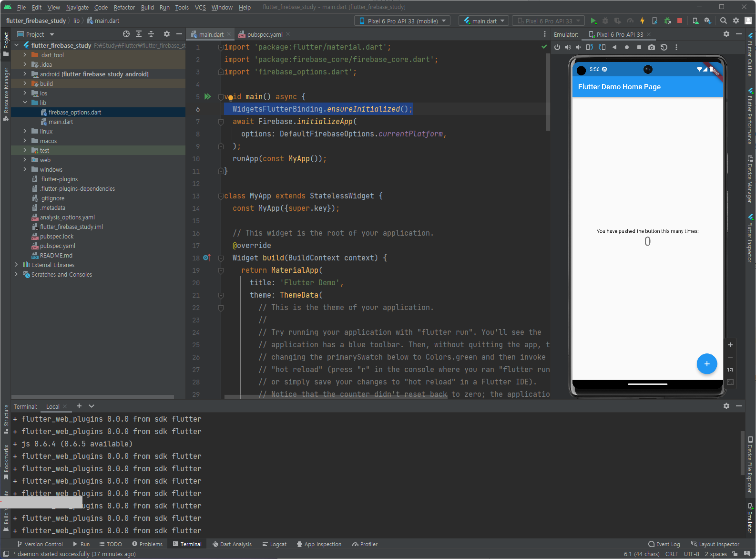Open emulator extended controls three-dot menu

676,47
